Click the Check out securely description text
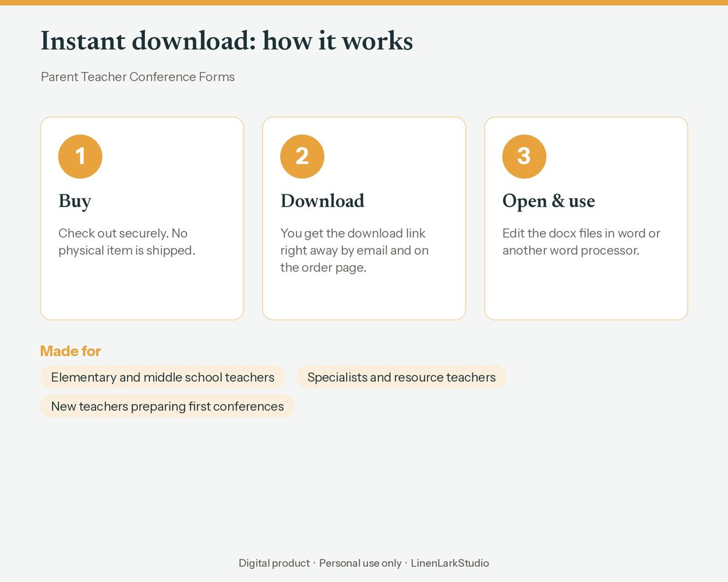This screenshot has height=582, width=728. 126,242
